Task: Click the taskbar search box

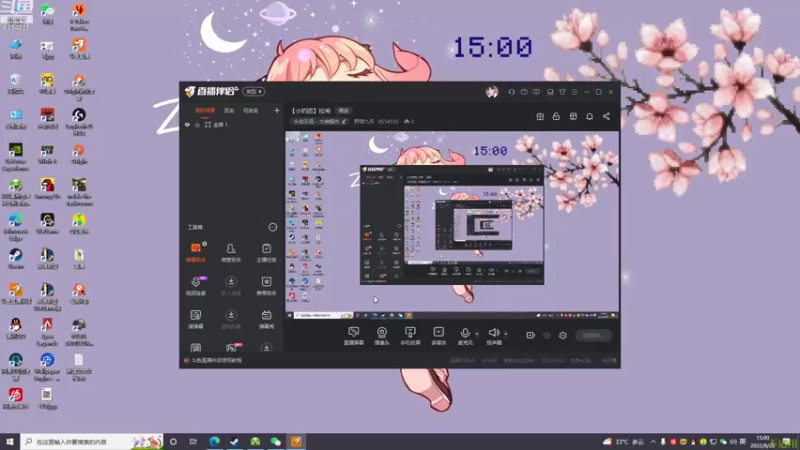Action: tap(92, 441)
